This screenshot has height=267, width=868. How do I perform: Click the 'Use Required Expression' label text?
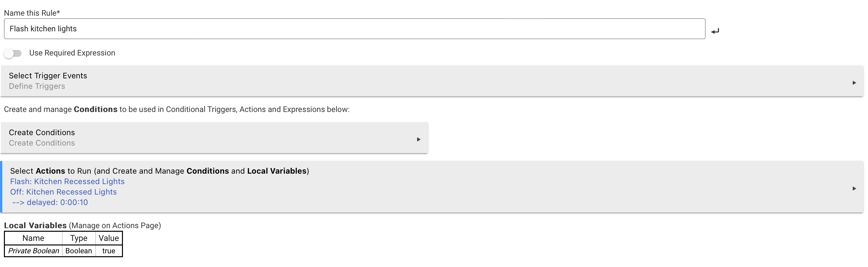point(72,53)
